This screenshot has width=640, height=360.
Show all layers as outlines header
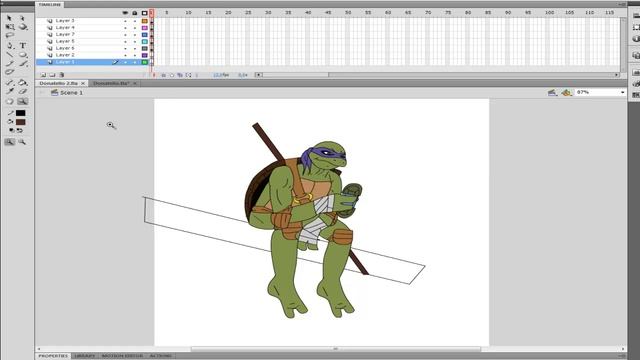point(144,13)
